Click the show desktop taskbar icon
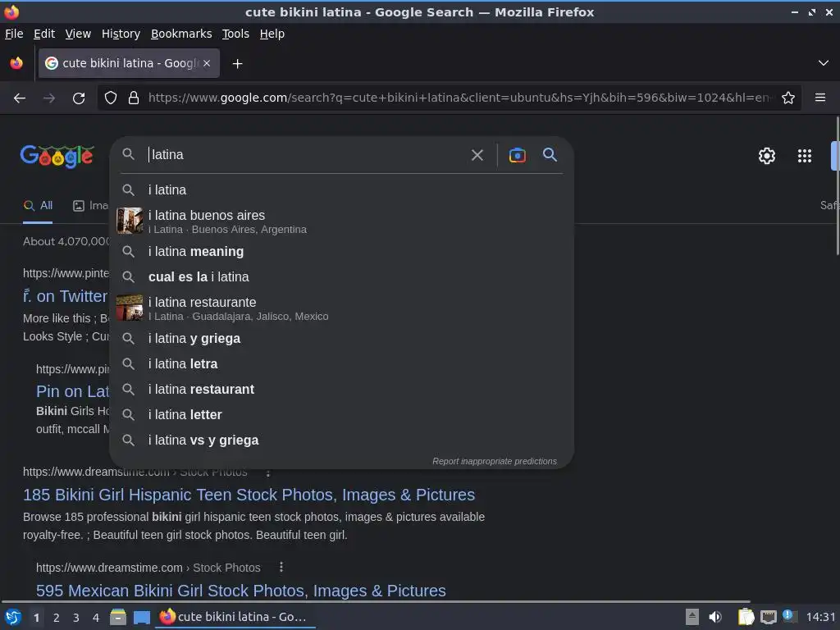The image size is (840, 630). pyautogui.click(x=141, y=618)
